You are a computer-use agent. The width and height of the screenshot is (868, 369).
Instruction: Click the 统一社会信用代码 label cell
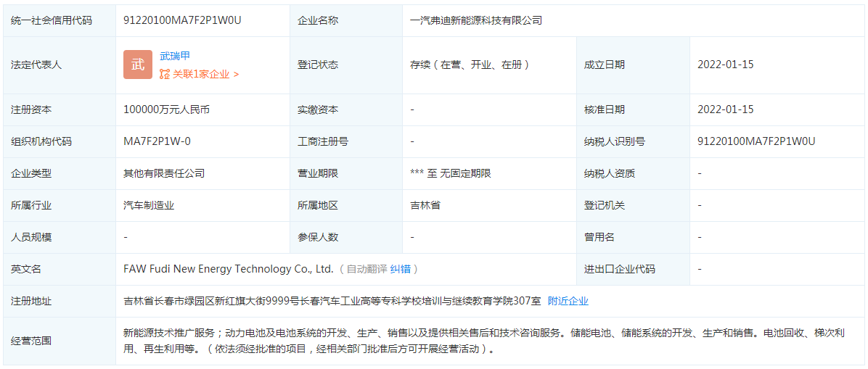[x=60, y=21]
